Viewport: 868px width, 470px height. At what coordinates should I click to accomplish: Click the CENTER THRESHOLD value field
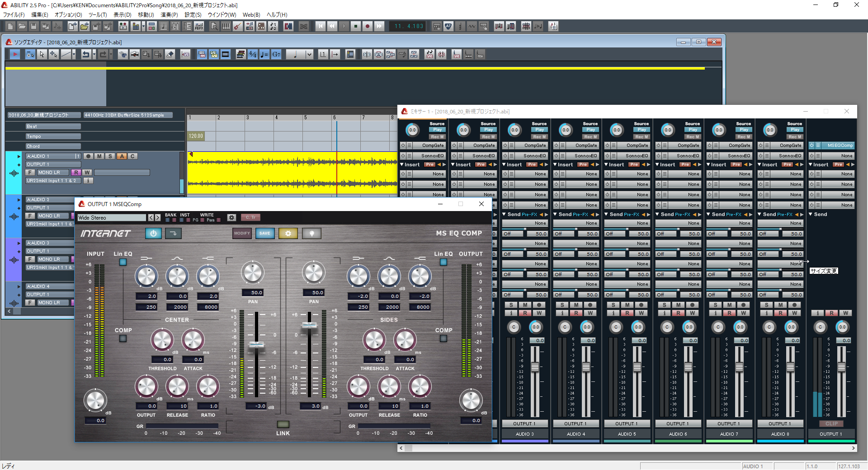click(x=162, y=359)
